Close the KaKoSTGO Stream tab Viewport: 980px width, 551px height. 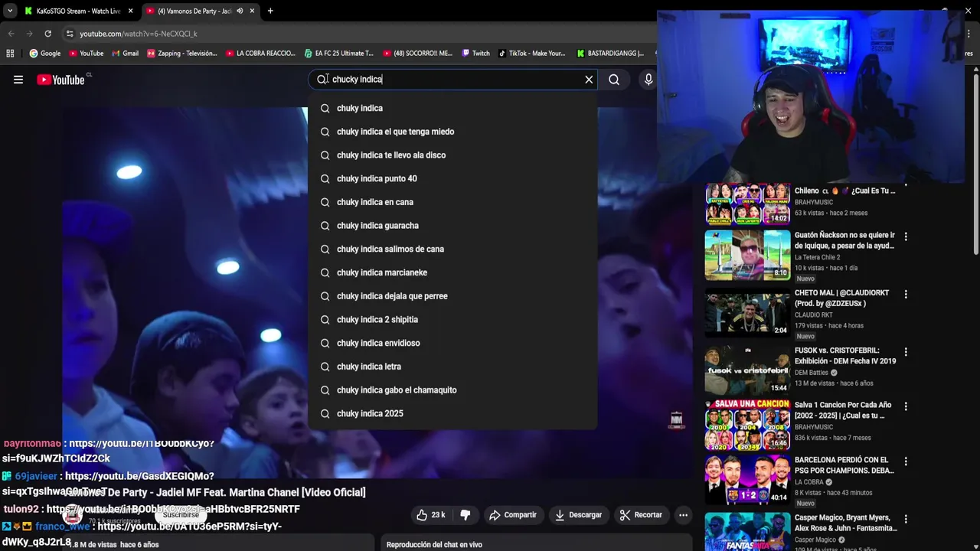[131, 11]
